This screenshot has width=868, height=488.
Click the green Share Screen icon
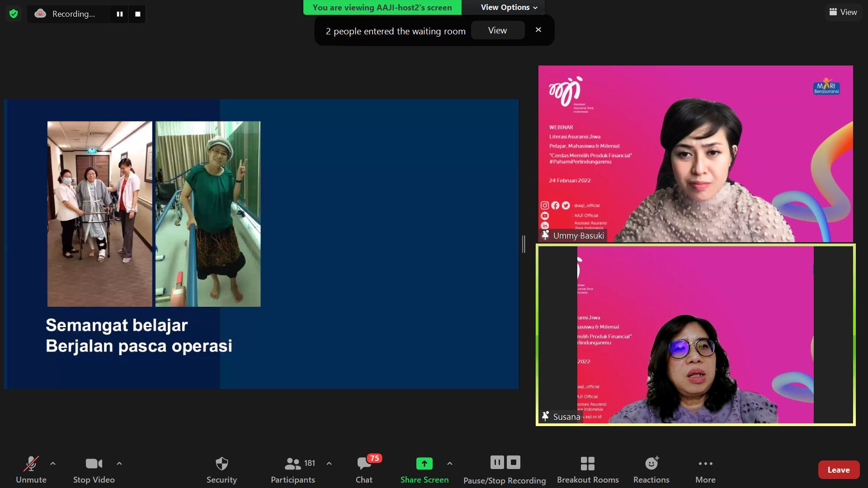tap(424, 463)
